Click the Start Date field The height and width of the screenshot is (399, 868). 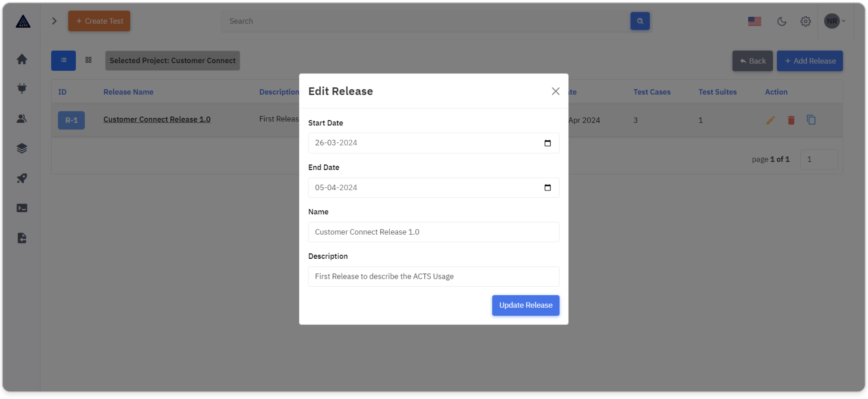point(433,143)
